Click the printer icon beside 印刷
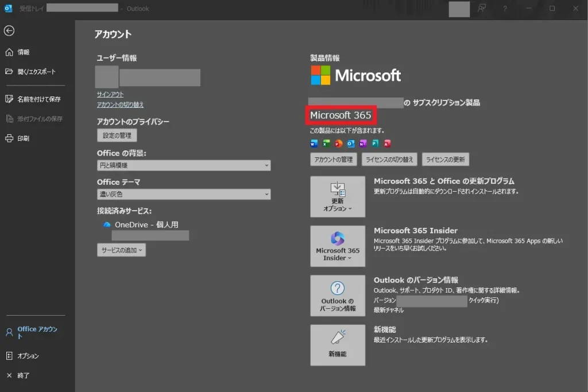Screen dimensions: 588x392 [9, 138]
